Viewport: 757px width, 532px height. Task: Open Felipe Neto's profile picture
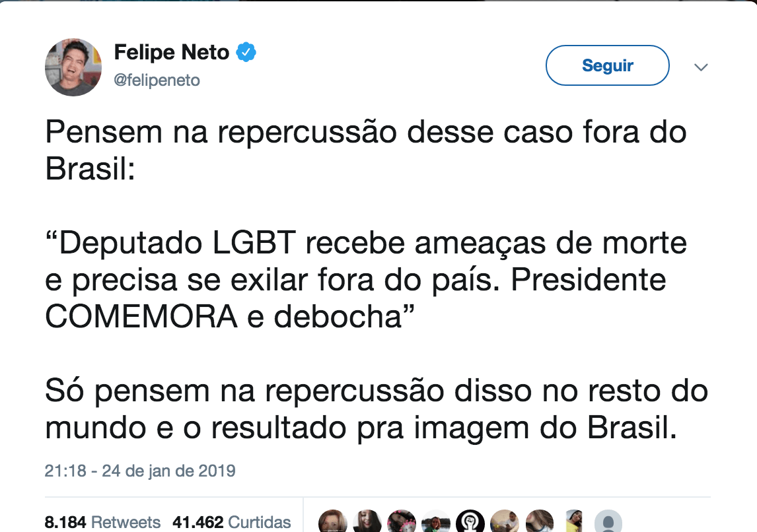click(x=73, y=67)
